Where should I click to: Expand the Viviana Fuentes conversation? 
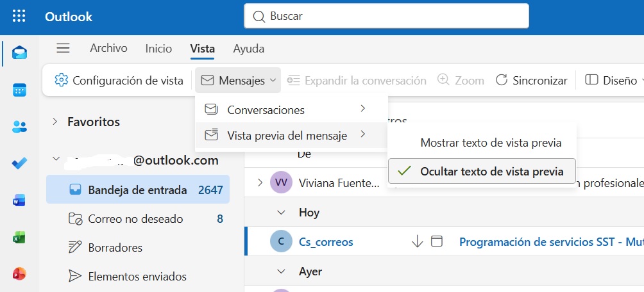(260, 182)
